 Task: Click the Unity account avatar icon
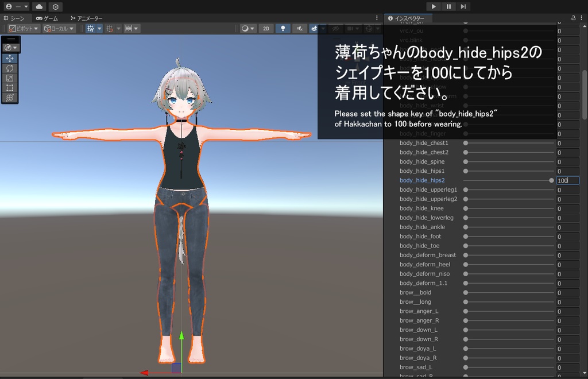[x=9, y=6]
